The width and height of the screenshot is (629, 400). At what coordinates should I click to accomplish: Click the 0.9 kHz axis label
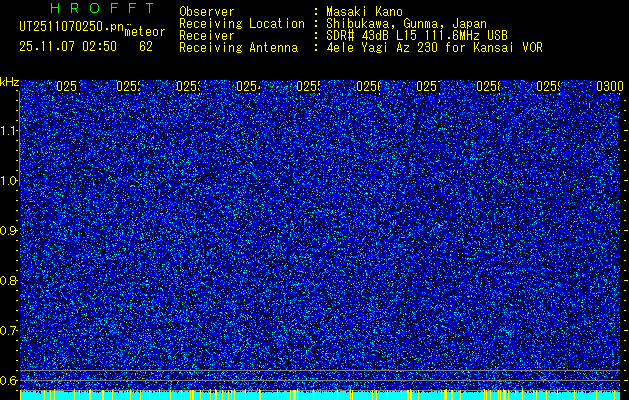(9, 231)
